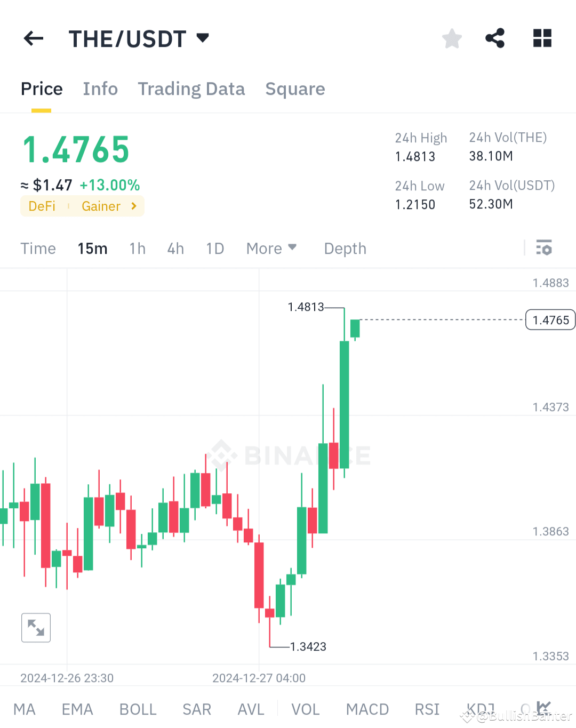Viewport: 576px width, 728px height.
Task: Open the Info tab
Action: click(100, 89)
